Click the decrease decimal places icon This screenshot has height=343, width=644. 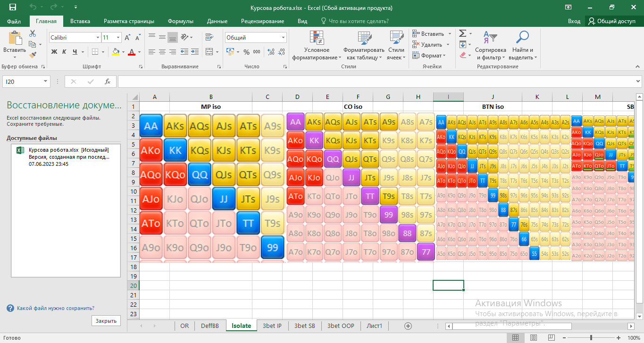point(282,52)
